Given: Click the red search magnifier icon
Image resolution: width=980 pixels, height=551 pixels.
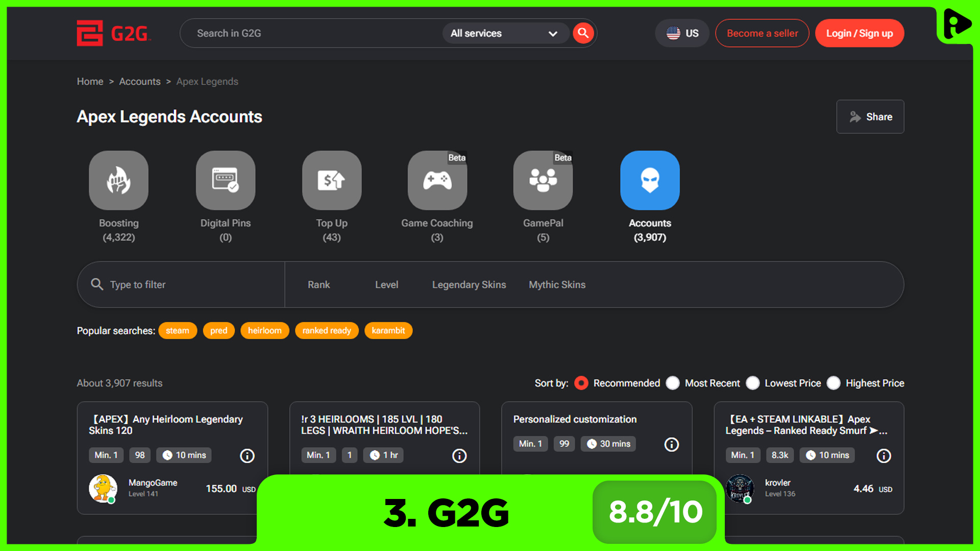Looking at the screenshot, I should pos(583,33).
